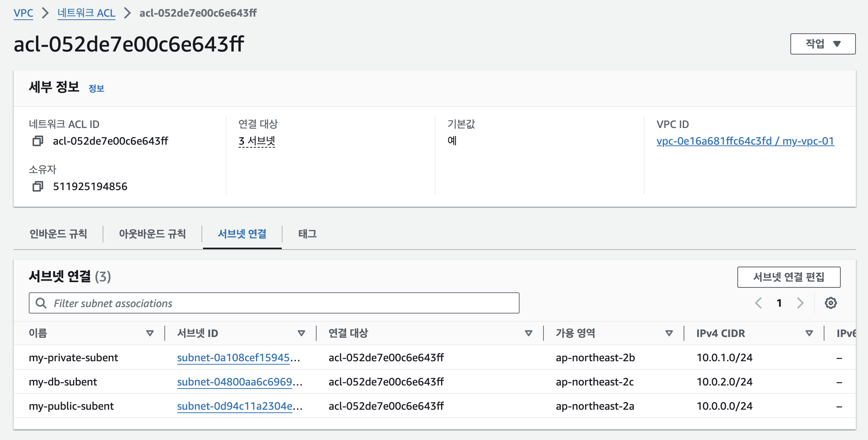Sort by 서브넷 ID column arrow

pyautogui.click(x=301, y=333)
